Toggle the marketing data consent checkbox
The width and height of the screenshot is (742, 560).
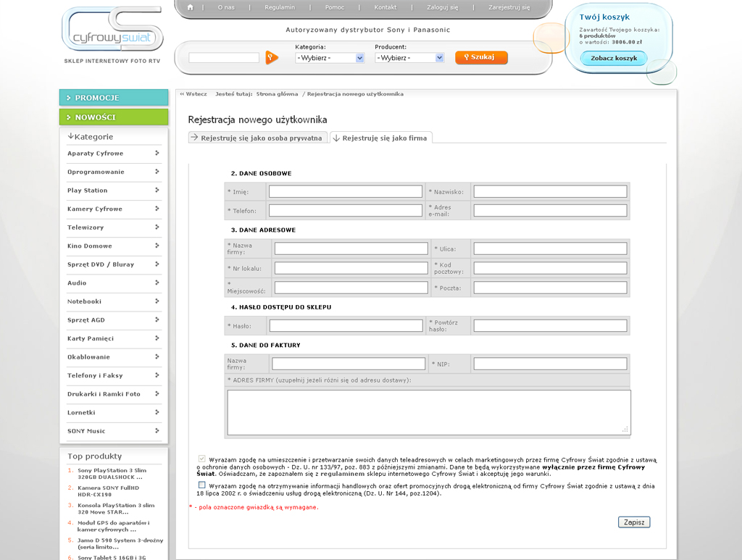(202, 459)
